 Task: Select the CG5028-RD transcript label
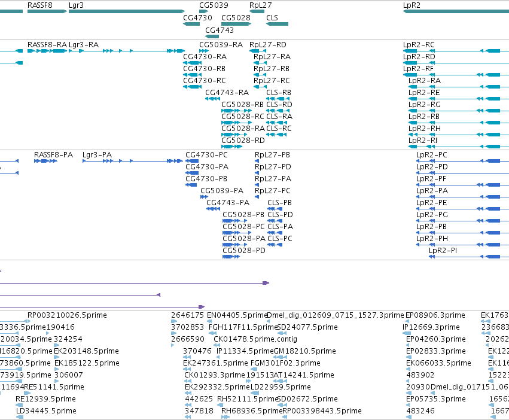pos(243,141)
